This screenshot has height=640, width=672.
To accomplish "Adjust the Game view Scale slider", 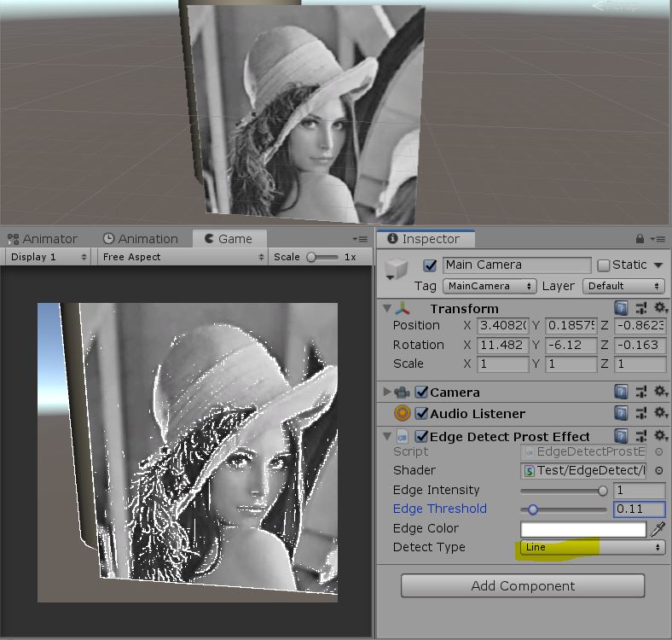I will click(x=322, y=257).
